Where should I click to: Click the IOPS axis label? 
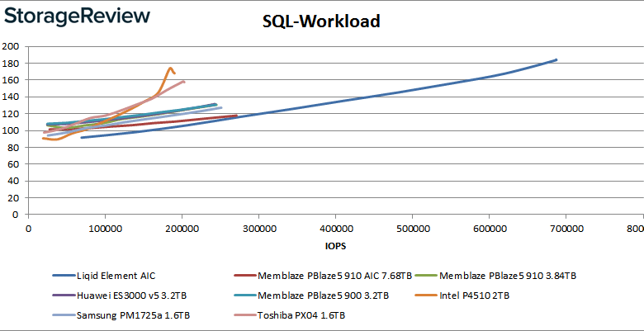click(x=334, y=246)
